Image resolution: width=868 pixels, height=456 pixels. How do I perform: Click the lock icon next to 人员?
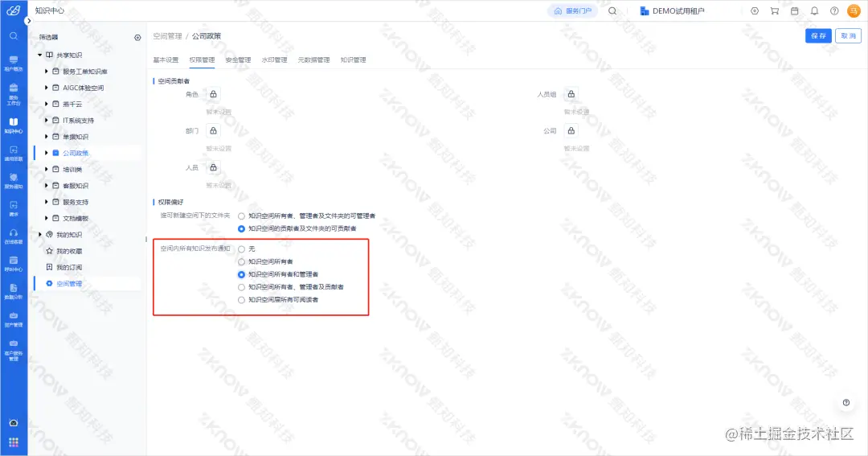213,167
